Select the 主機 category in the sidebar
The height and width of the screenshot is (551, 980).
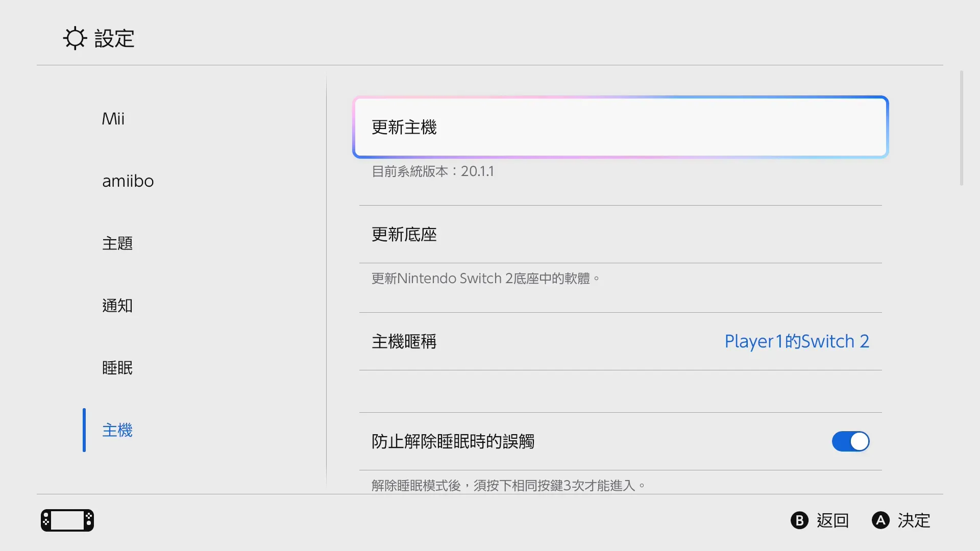pyautogui.click(x=117, y=430)
